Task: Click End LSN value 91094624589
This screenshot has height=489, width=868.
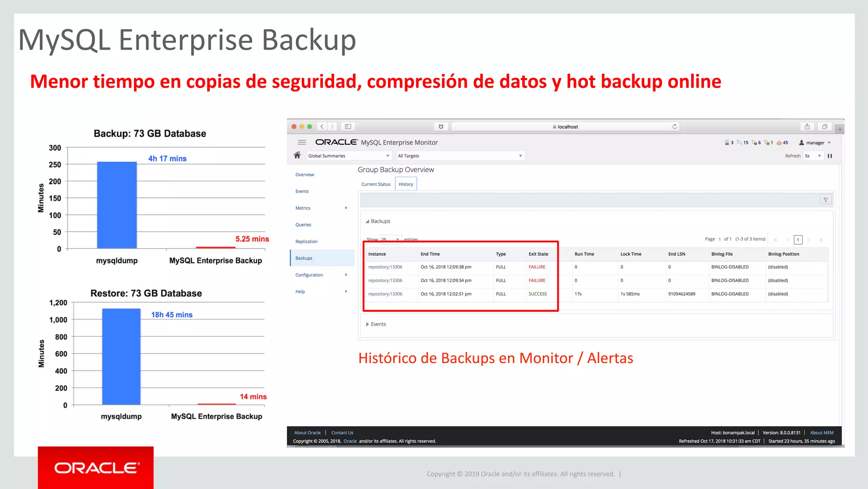Action: coord(682,294)
